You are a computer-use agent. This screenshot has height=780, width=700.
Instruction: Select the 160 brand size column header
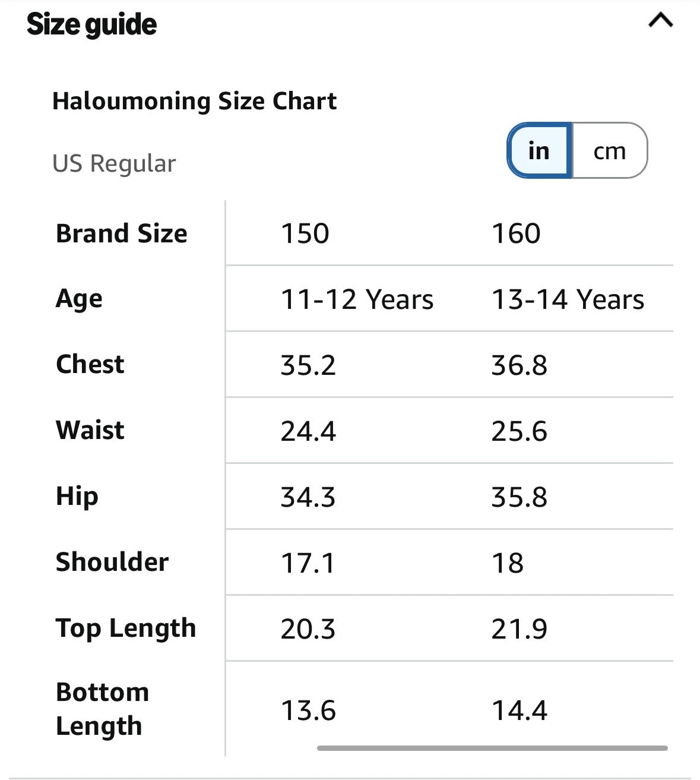point(516,233)
